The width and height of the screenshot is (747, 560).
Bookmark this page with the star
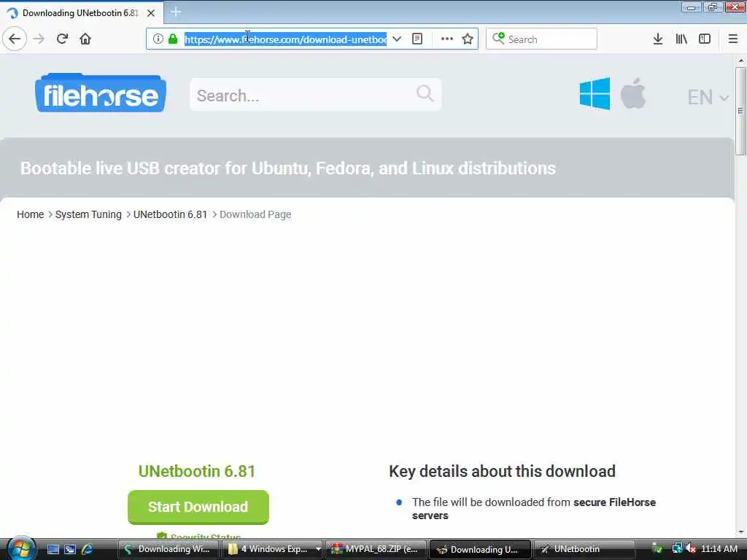[468, 39]
